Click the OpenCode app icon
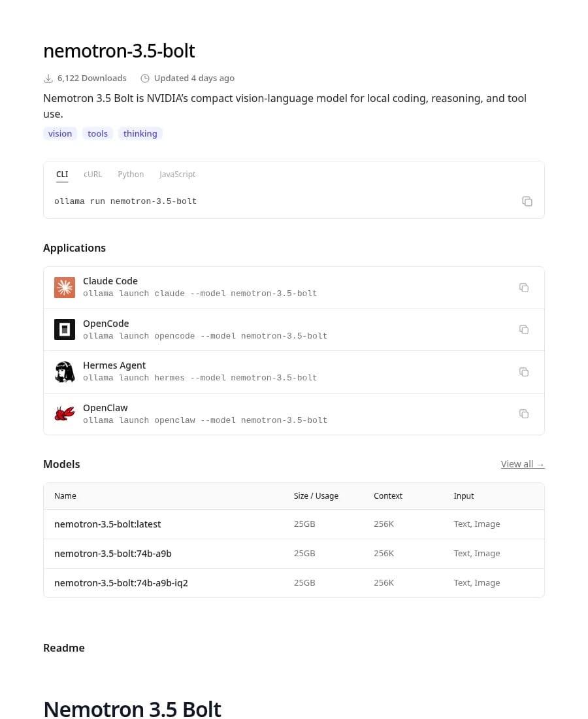 click(x=65, y=329)
